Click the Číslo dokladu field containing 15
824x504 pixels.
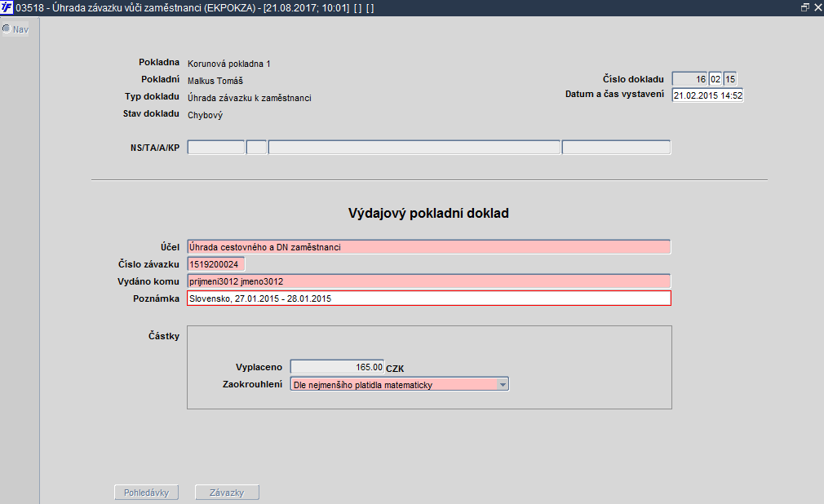tap(730, 79)
